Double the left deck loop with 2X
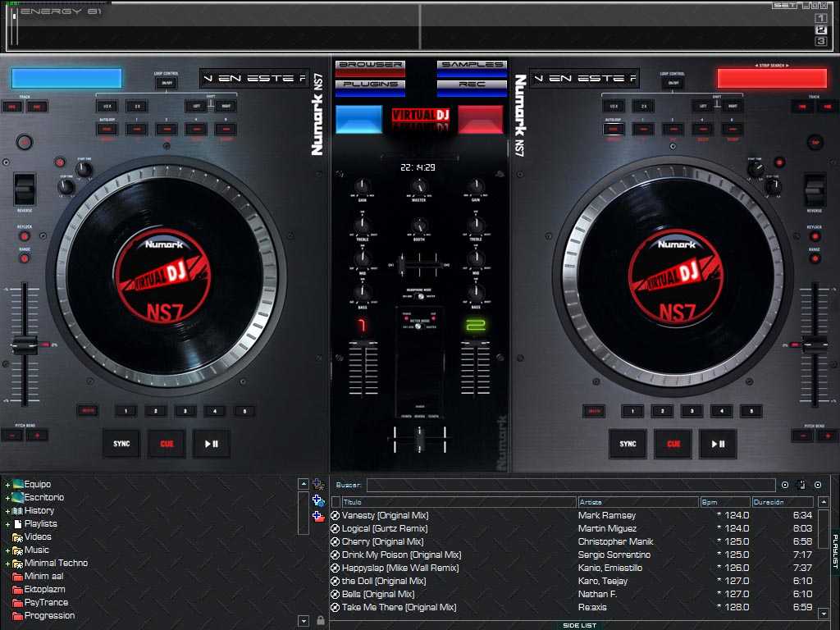The width and height of the screenshot is (840, 630). (x=137, y=106)
